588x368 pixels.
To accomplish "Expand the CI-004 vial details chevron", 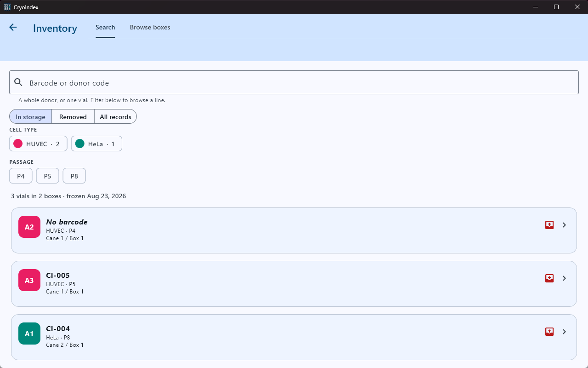I will point(565,332).
